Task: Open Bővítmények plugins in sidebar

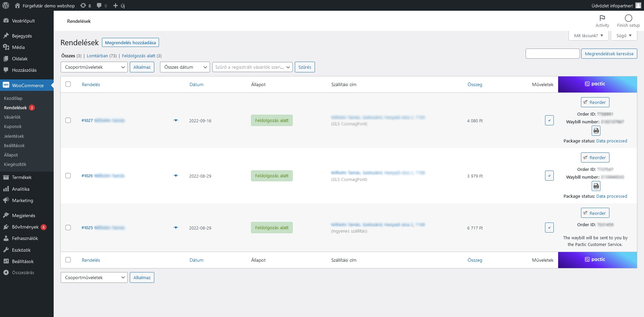Action: click(x=27, y=227)
